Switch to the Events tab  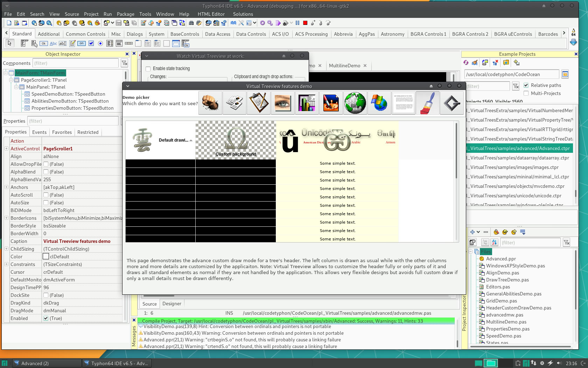pos(39,132)
